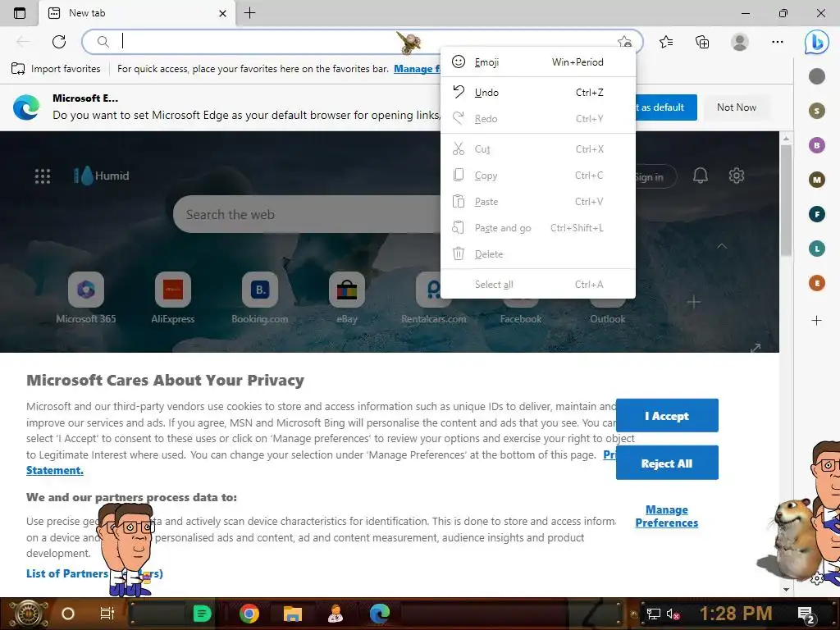Click sidebar F shortcut icon
This screenshot has height=630, width=840.
816,214
